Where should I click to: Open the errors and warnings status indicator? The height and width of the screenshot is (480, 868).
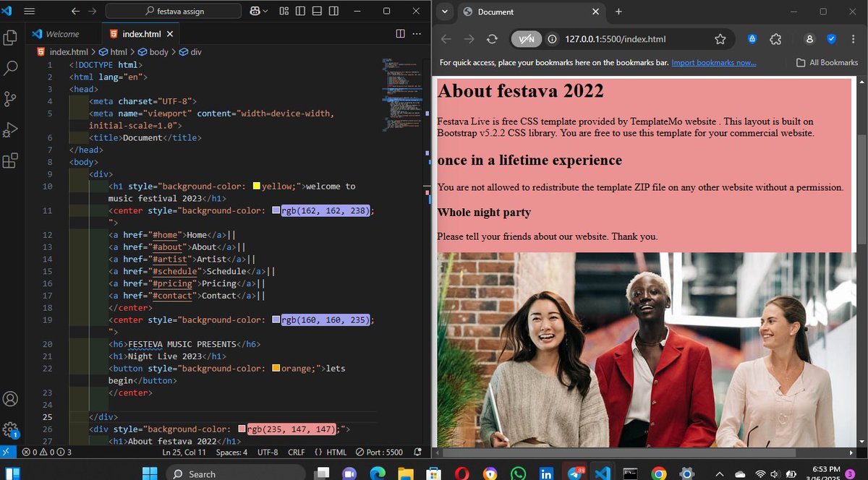(x=46, y=452)
